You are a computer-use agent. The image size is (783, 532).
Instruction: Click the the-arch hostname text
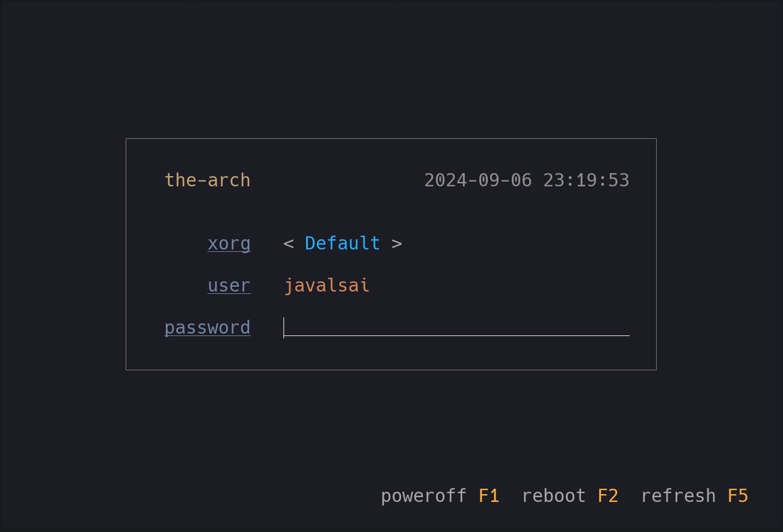point(207,180)
